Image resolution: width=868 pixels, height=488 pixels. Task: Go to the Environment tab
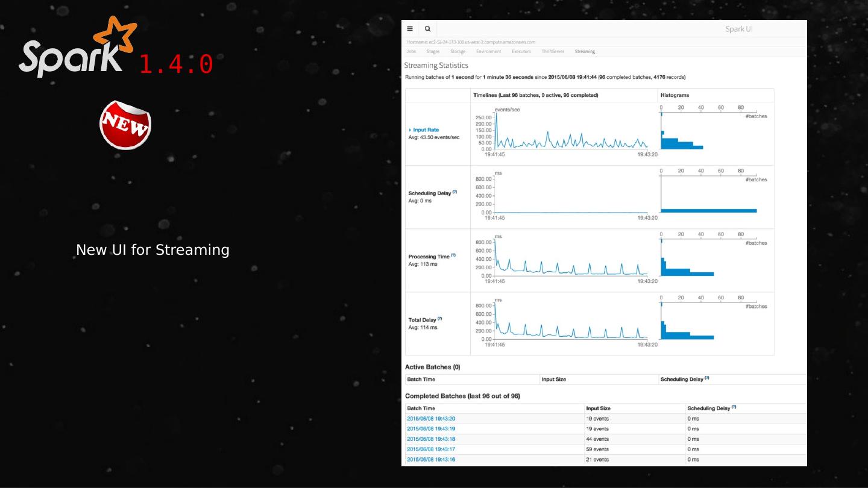[x=488, y=52]
